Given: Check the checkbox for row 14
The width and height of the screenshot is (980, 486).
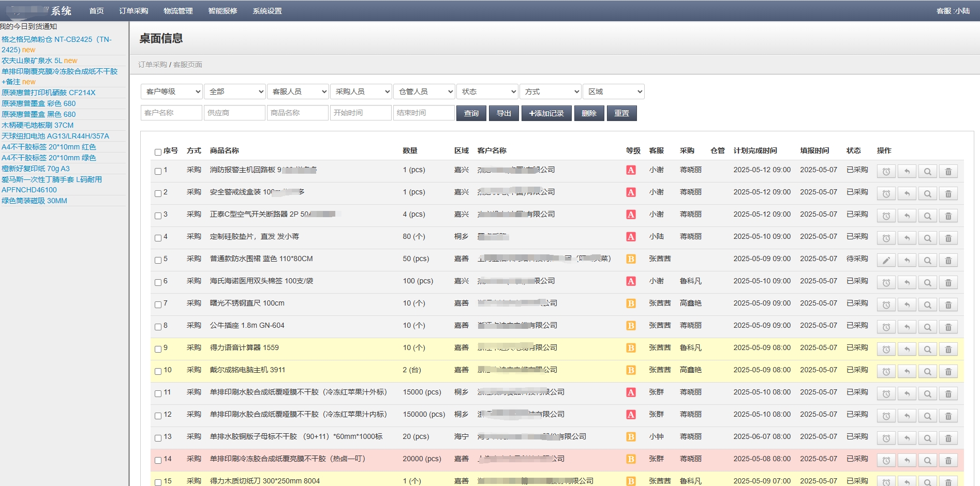Looking at the screenshot, I should pos(158,460).
